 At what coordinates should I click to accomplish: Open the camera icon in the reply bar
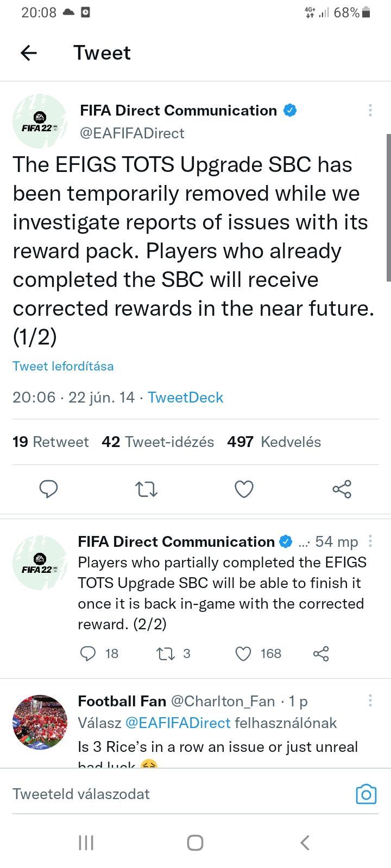point(366,794)
